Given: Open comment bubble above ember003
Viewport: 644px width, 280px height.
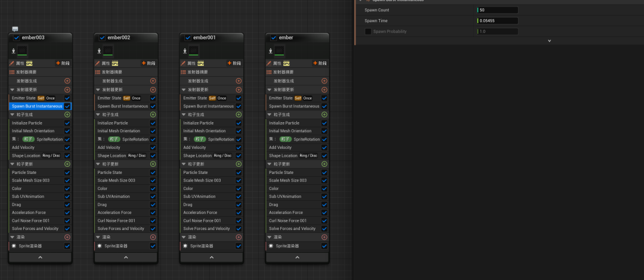Looking at the screenshot, I should click(15, 29).
